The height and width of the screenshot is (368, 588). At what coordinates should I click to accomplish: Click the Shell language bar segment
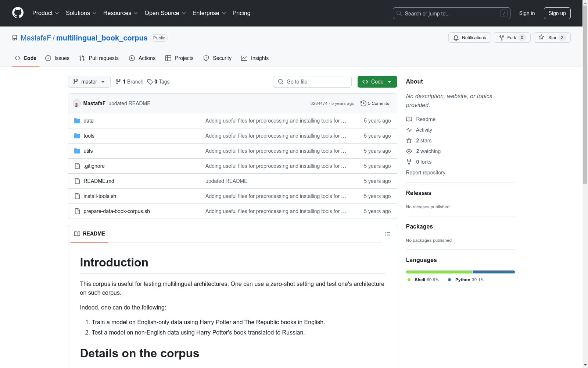click(x=439, y=272)
